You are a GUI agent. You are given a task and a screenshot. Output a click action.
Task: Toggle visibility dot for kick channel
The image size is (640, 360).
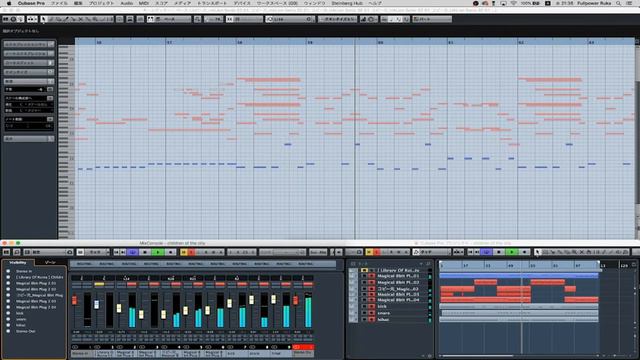click(x=8, y=313)
